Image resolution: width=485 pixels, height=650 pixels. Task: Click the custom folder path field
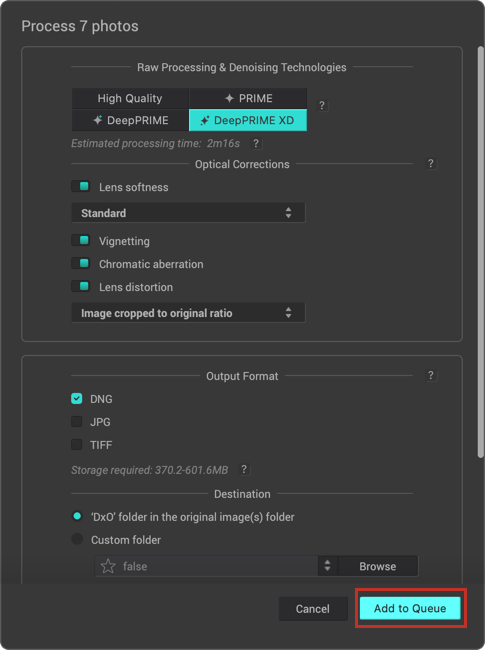206,566
